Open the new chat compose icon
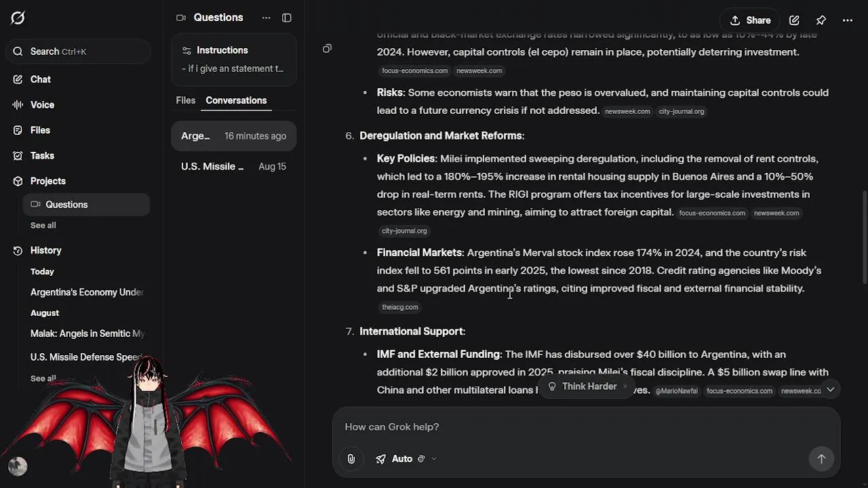 point(794,20)
